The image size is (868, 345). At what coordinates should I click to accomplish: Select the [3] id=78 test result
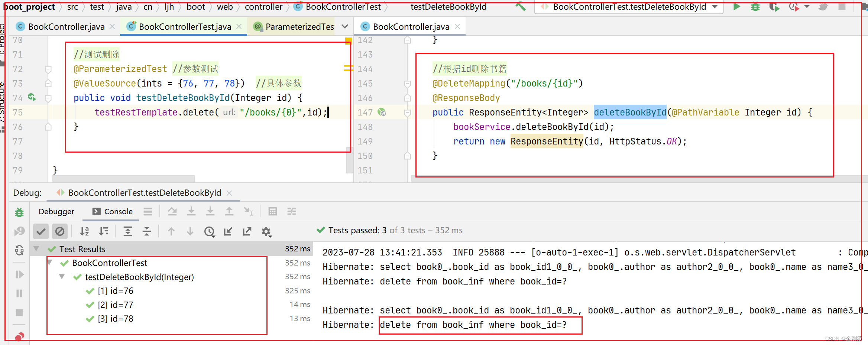pos(115,319)
